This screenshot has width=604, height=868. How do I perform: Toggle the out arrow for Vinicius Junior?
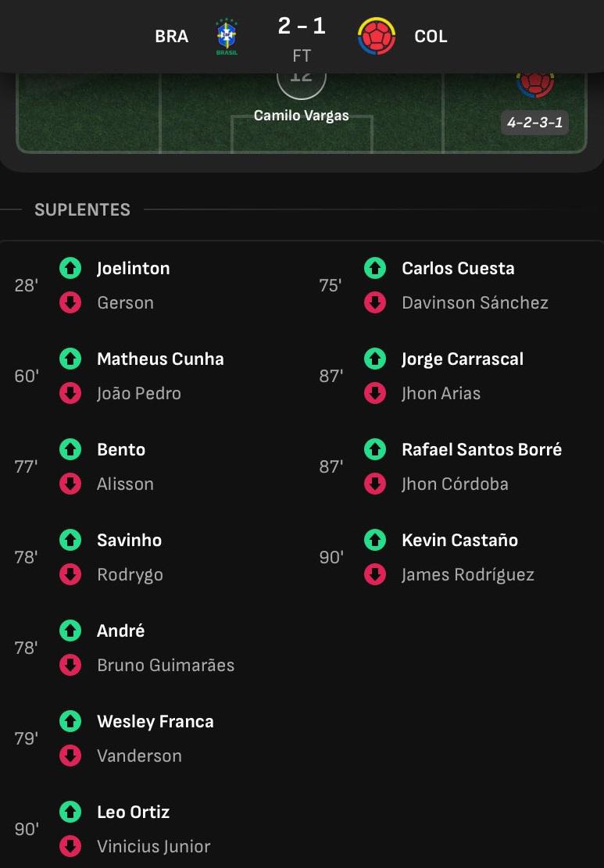pyautogui.click(x=70, y=846)
